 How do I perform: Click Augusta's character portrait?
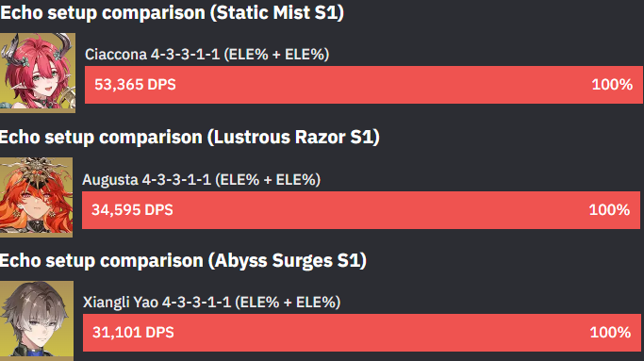36,197
